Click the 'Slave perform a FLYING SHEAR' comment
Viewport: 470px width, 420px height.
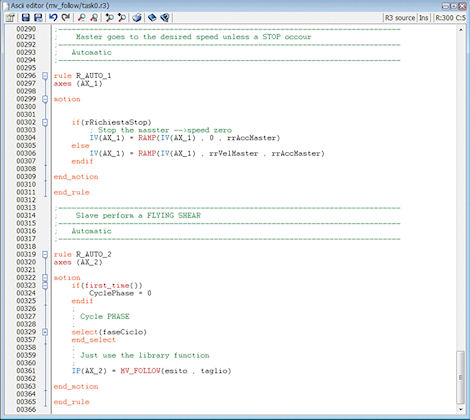pos(138,216)
